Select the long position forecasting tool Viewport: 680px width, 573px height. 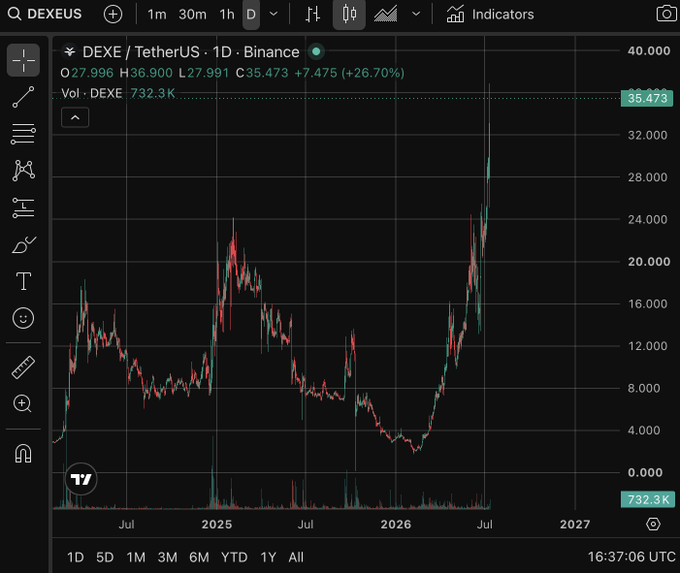(23, 208)
